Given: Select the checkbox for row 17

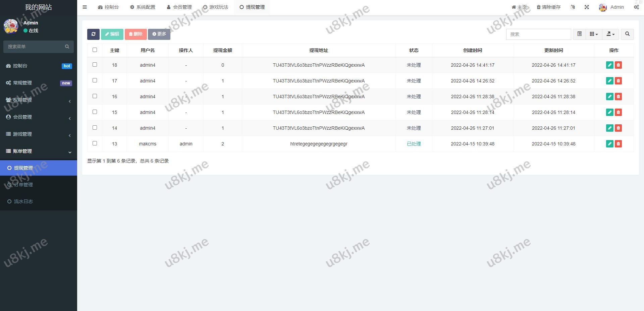Looking at the screenshot, I should pyautogui.click(x=95, y=80).
